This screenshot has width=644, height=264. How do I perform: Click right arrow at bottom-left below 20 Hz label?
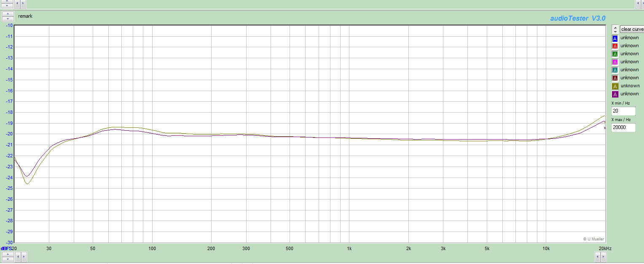[23, 256]
